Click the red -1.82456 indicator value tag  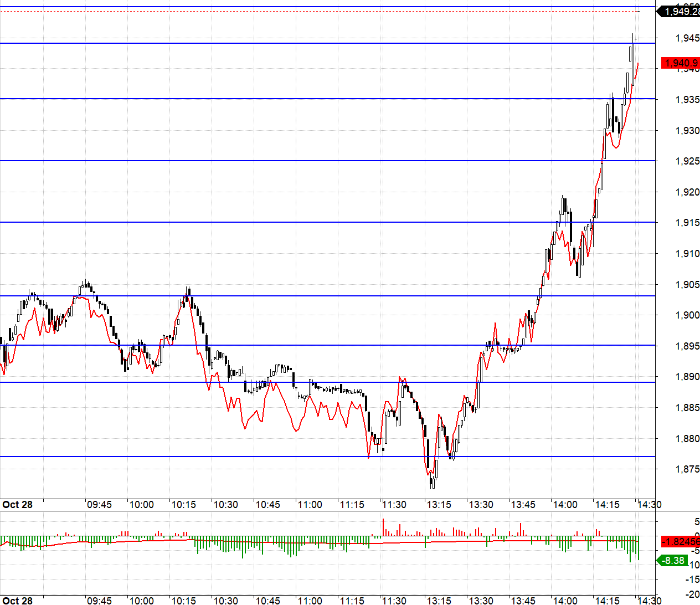pyautogui.click(x=681, y=542)
